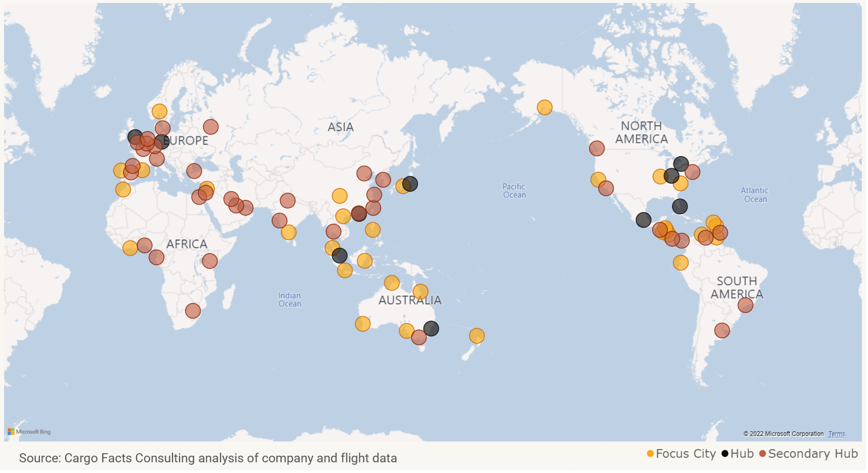Click the Indian Ocean label

(x=290, y=300)
